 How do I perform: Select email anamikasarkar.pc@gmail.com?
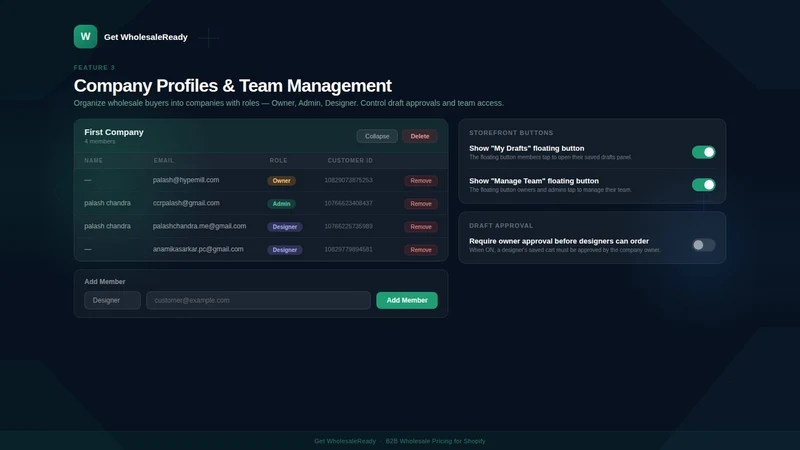click(x=198, y=249)
